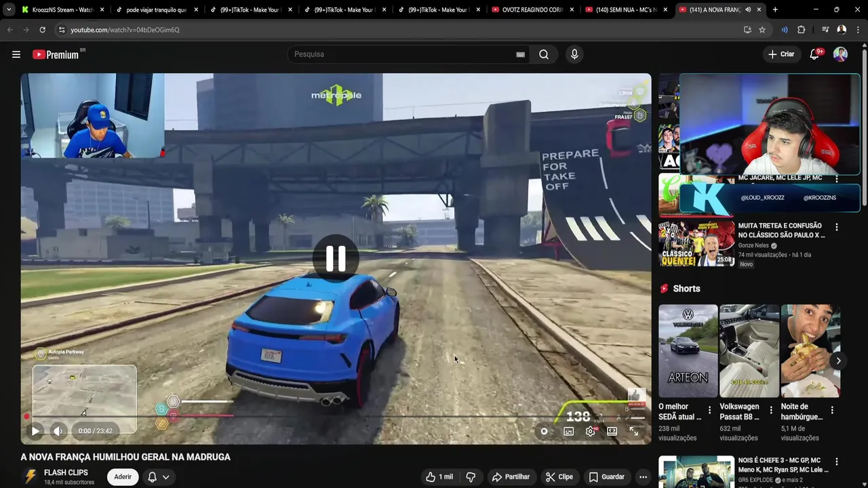Play the video using the play button

point(35,431)
